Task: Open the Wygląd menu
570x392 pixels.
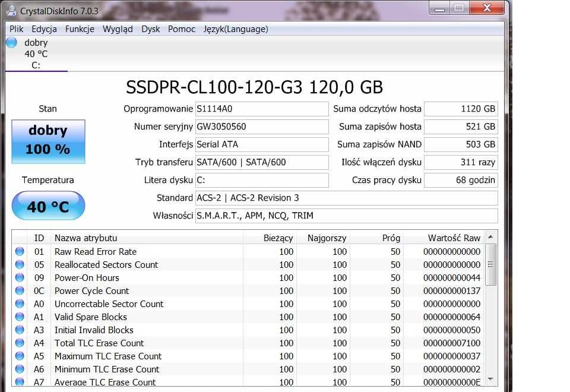Action: (x=118, y=29)
